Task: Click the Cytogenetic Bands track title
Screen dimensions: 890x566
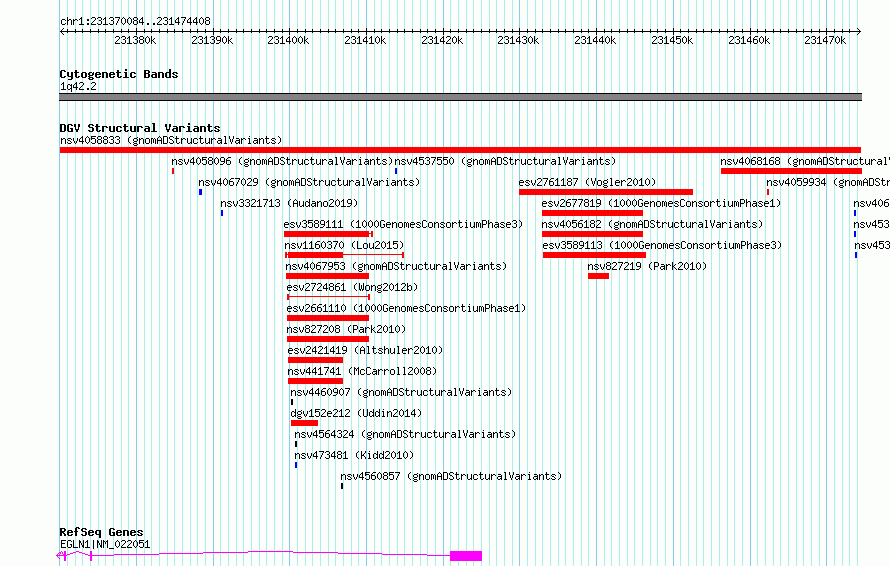Action: [119, 74]
